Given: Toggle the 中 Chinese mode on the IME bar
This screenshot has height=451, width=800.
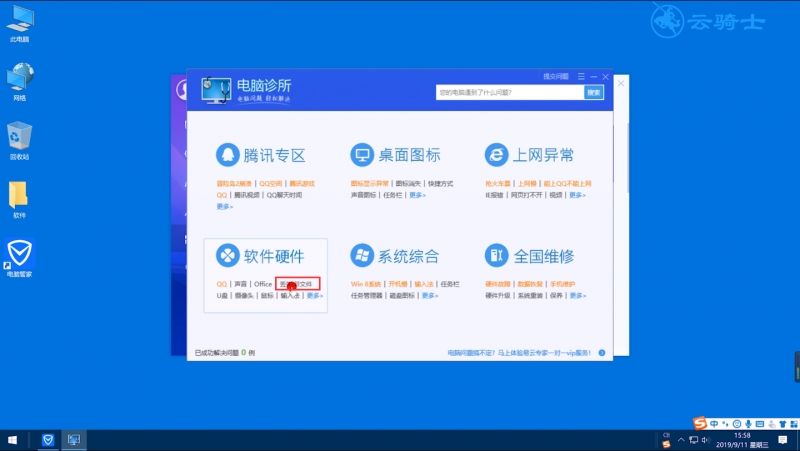Looking at the screenshot, I should 714,424.
